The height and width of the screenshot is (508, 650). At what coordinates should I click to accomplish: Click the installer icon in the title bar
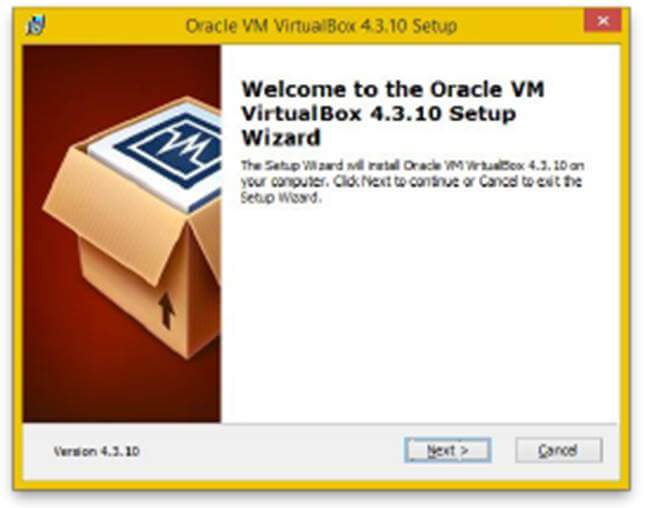click(x=36, y=25)
